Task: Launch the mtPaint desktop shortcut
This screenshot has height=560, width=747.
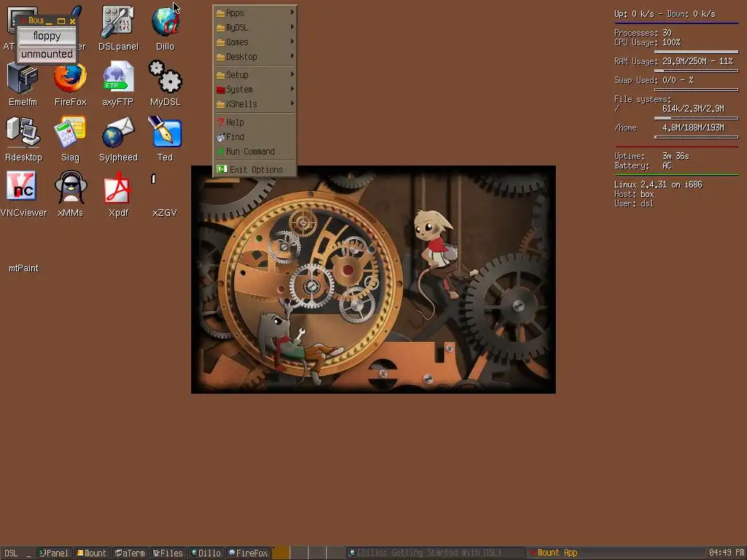Action: point(23,268)
